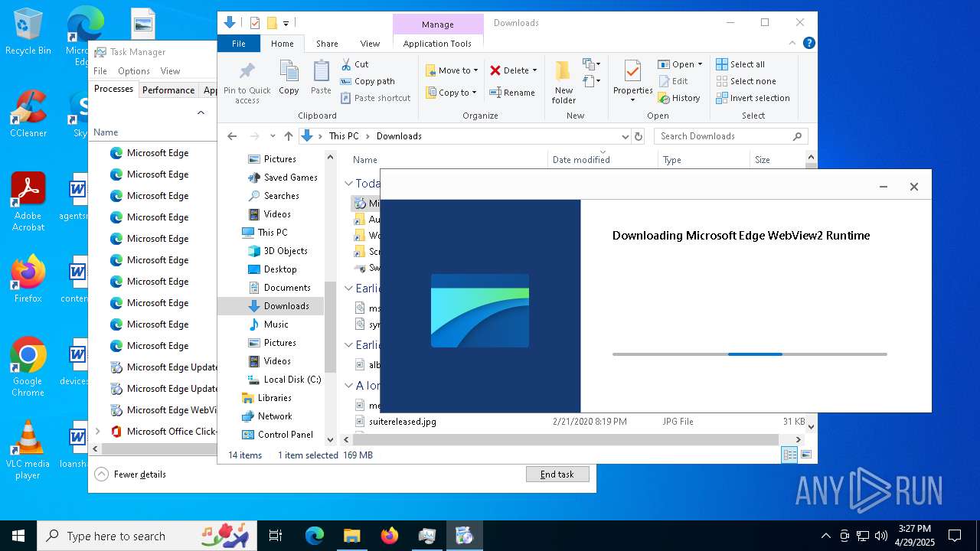Go up one folder level
Viewport: 980px width, 551px height.
tap(288, 136)
